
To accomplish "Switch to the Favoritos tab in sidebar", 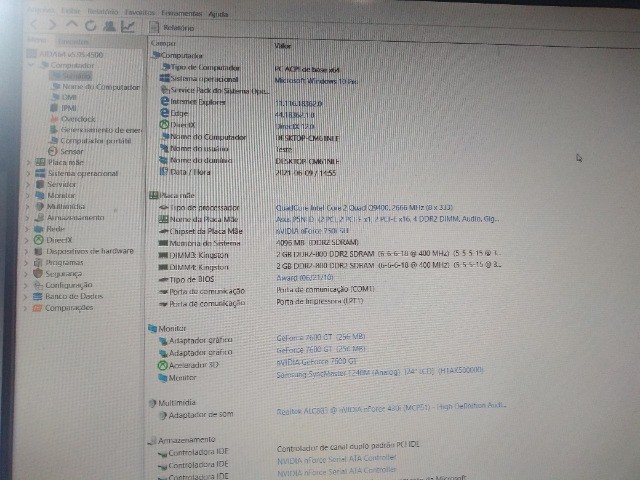I will coord(73,41).
